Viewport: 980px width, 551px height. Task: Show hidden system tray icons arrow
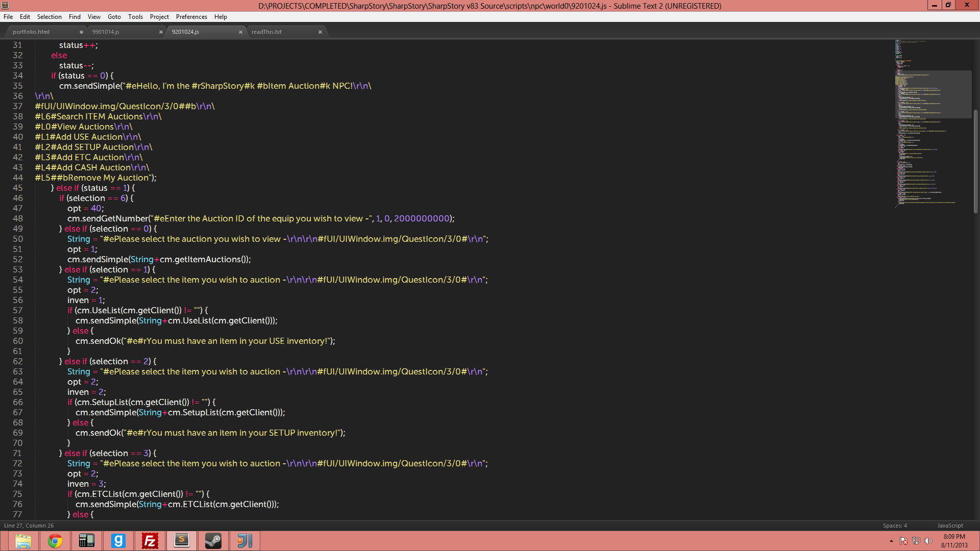[891, 541]
